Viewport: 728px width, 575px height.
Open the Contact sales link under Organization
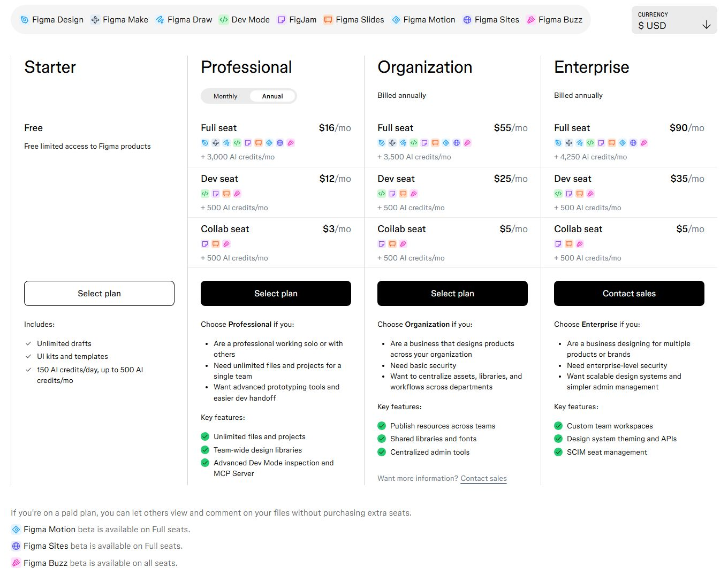(x=483, y=479)
